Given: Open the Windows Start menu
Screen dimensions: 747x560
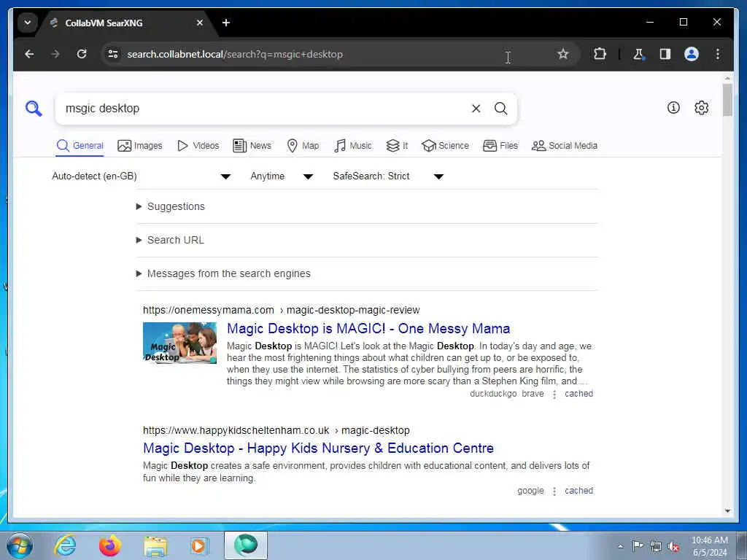Looking at the screenshot, I should [20, 545].
